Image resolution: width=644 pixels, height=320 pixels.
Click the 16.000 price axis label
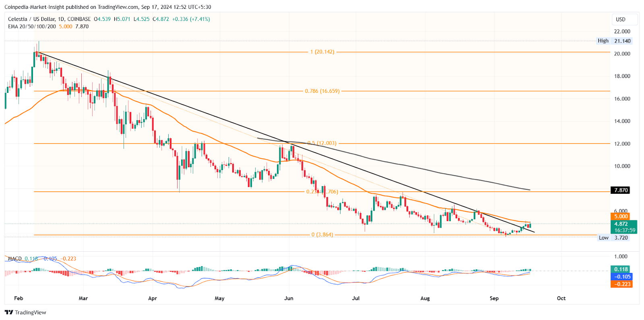(622, 99)
